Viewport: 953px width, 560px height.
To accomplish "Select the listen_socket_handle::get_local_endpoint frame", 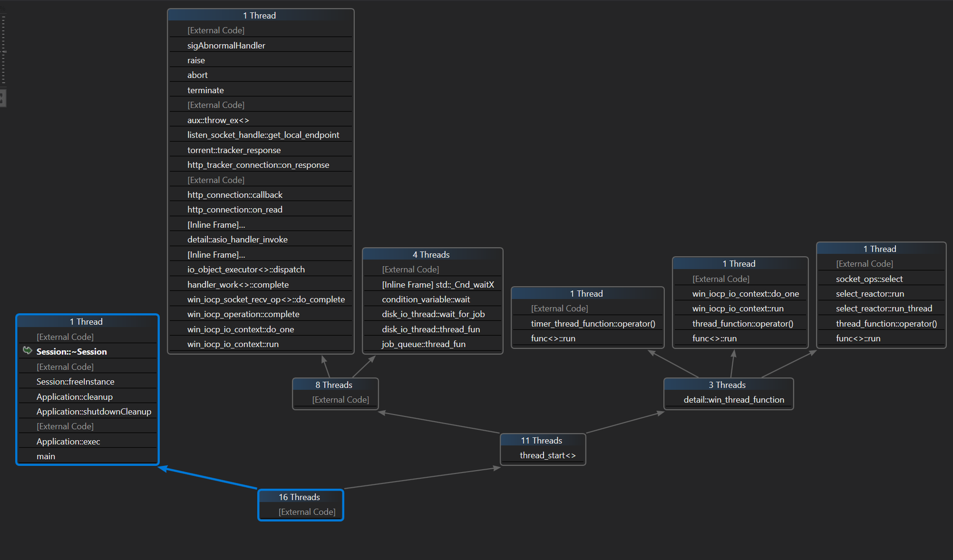I will [x=263, y=135].
